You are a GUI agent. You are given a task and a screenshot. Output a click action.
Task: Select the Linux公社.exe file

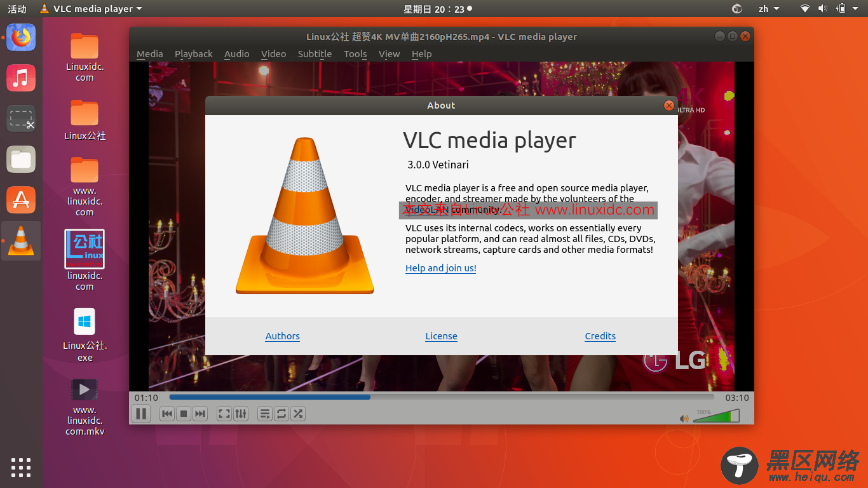[85, 334]
